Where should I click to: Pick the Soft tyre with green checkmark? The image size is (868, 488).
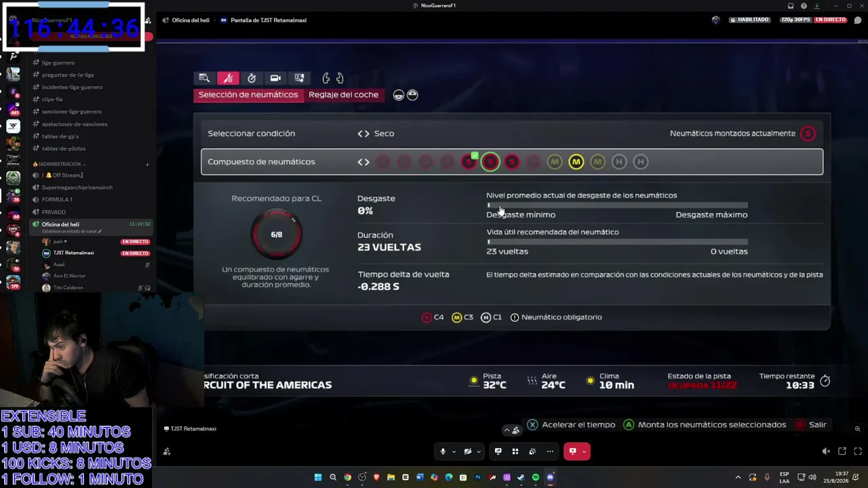point(469,161)
